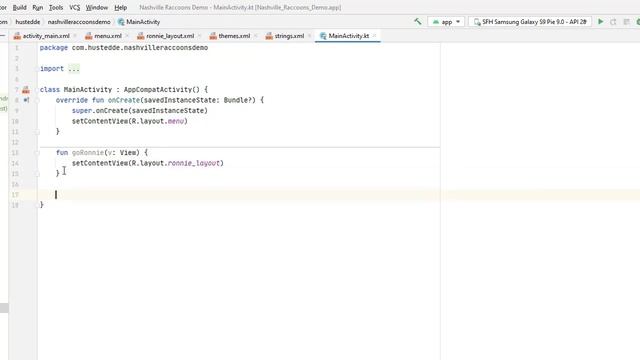The height and width of the screenshot is (360, 640).
Task: Run the app with green play button
Action: [600, 22]
